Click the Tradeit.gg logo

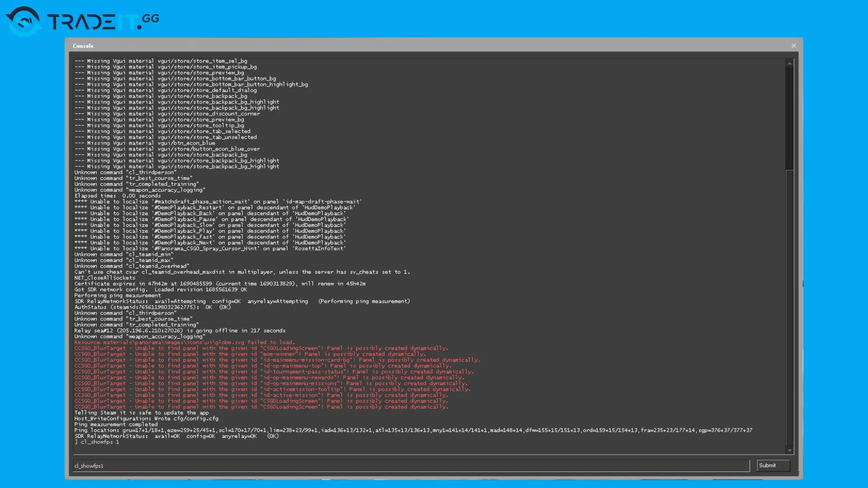[x=83, y=21]
